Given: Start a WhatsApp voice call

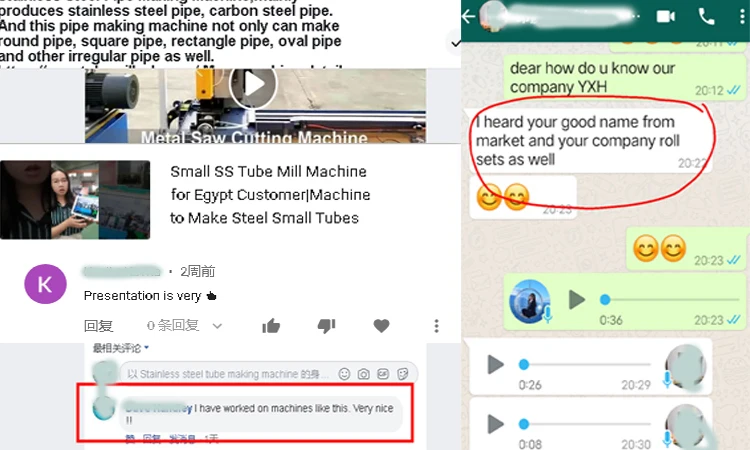Looking at the screenshot, I should pos(706,17).
